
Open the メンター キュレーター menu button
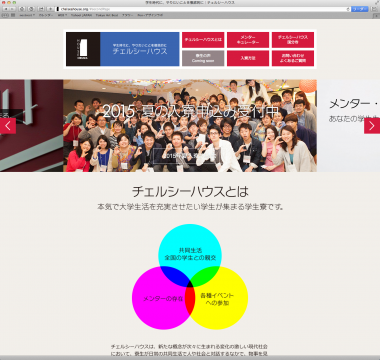pos(248,40)
